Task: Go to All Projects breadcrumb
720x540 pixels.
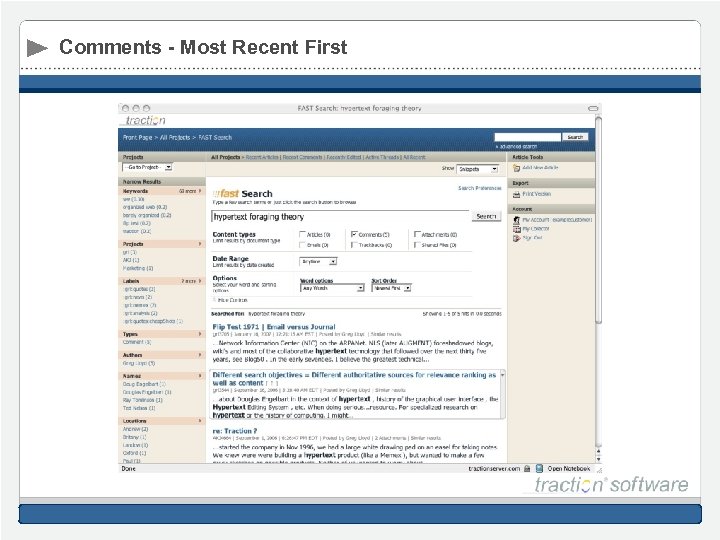Action: point(175,137)
